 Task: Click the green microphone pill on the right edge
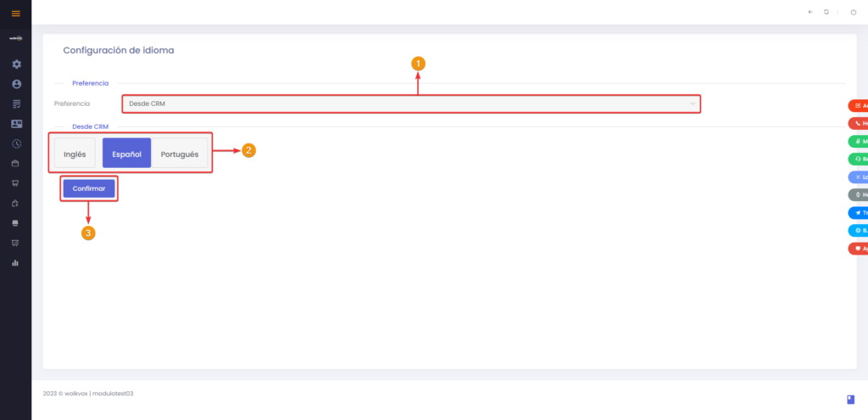pyautogui.click(x=858, y=142)
